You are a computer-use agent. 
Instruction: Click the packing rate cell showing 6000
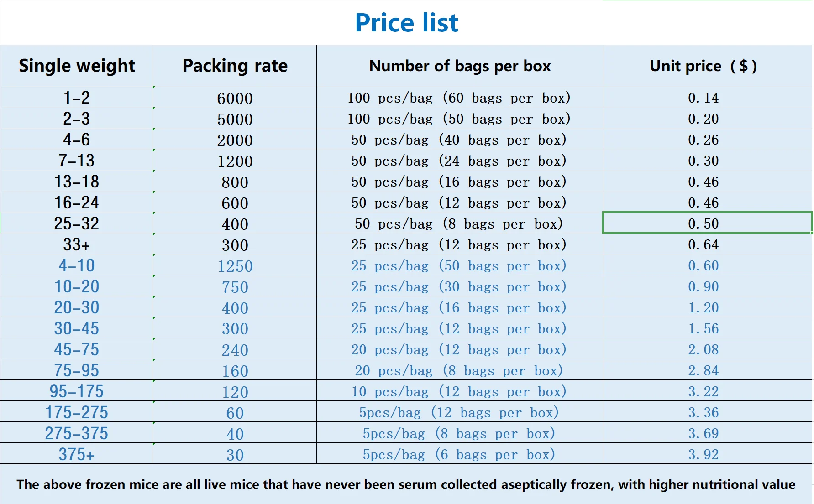235,98
